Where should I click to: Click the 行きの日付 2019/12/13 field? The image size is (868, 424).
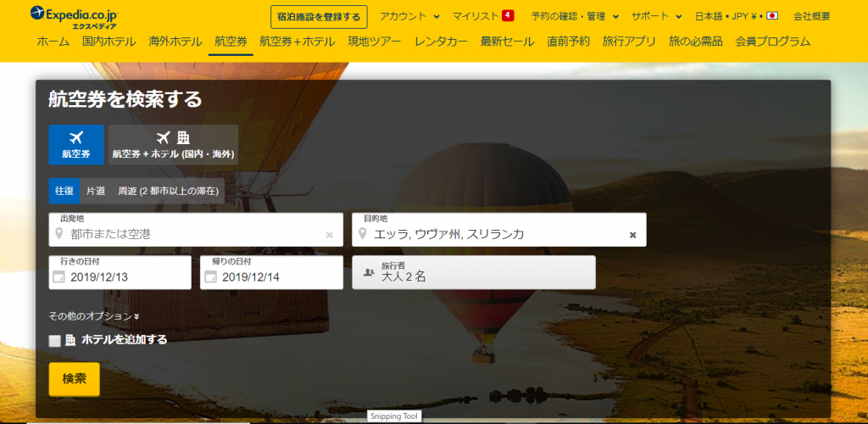pos(120,272)
